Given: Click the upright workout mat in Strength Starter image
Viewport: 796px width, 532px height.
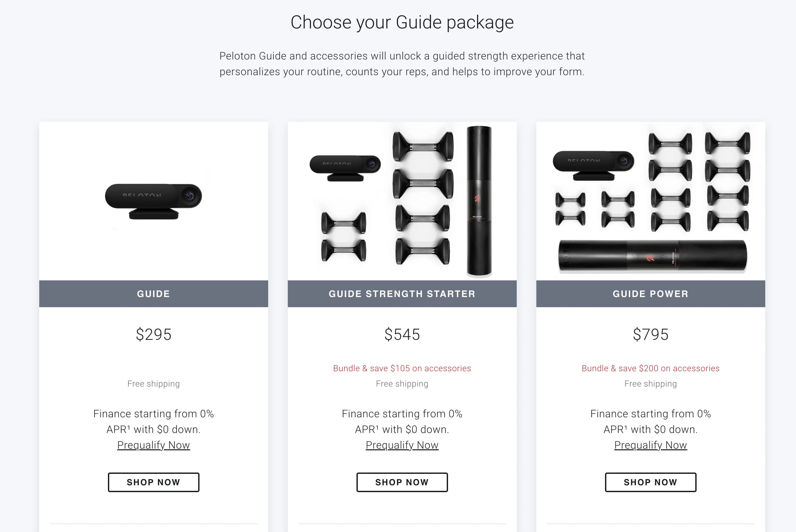Looking at the screenshot, I should [479, 200].
